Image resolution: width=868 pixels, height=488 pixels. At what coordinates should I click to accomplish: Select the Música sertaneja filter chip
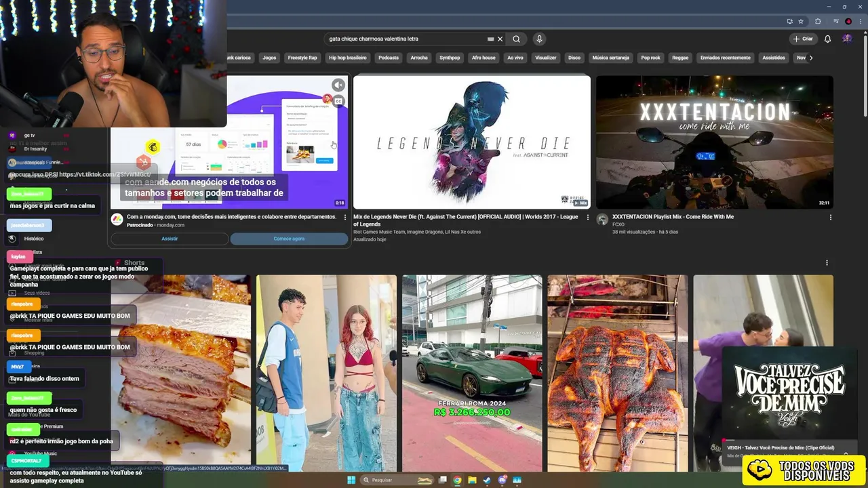coord(610,58)
